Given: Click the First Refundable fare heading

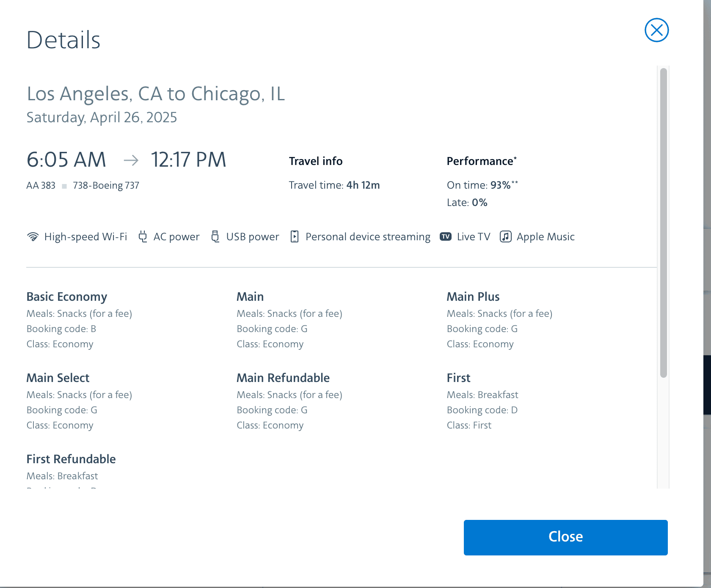Looking at the screenshot, I should (x=71, y=459).
